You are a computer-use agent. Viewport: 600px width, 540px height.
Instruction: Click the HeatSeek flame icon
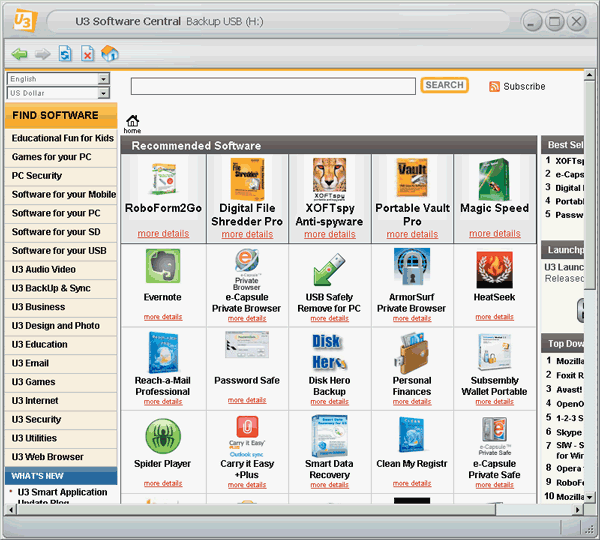tap(494, 268)
